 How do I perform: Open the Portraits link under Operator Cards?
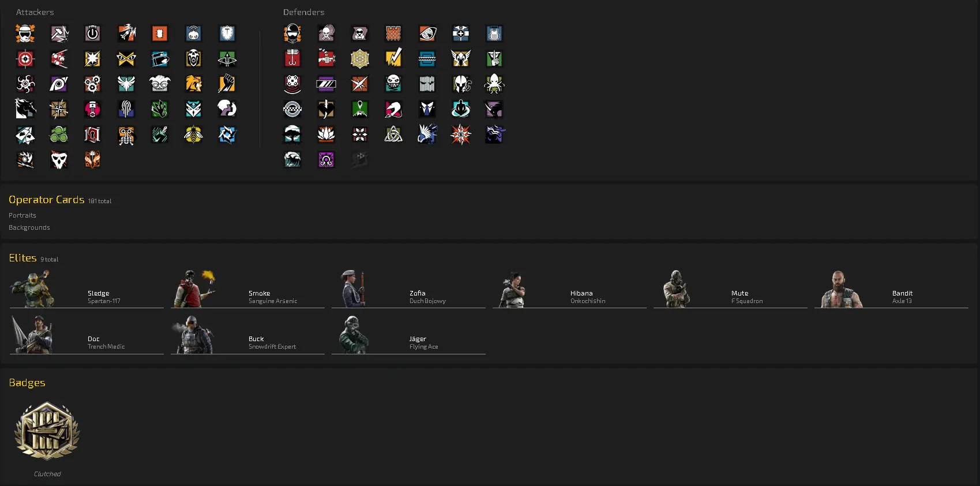point(22,215)
